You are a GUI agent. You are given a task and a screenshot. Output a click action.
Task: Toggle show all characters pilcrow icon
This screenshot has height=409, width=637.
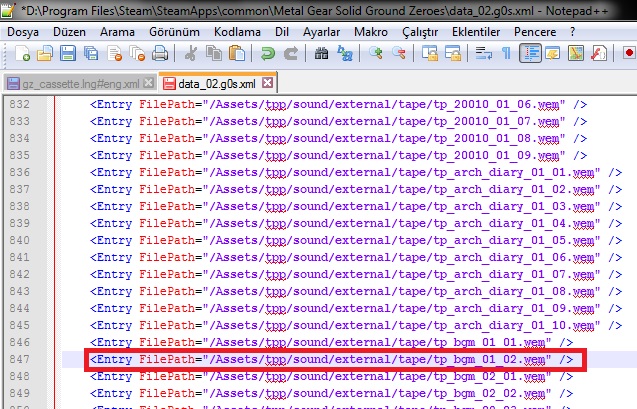coord(506,53)
